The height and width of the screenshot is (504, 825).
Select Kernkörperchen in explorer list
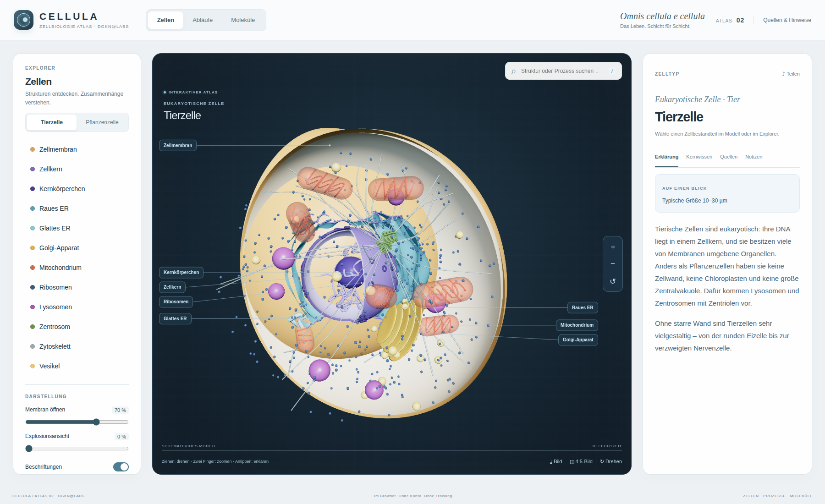tap(77, 189)
